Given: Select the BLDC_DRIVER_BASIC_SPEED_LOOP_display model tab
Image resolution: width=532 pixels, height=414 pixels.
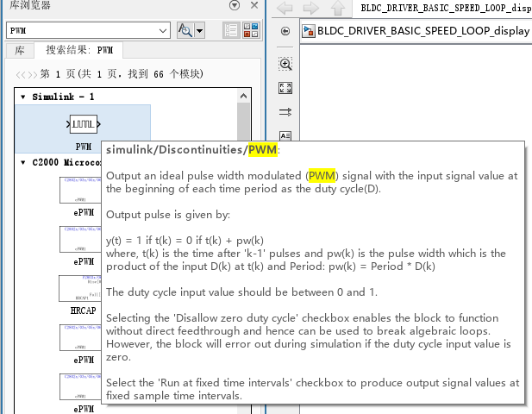Looking at the screenshot, I should click(445, 8).
